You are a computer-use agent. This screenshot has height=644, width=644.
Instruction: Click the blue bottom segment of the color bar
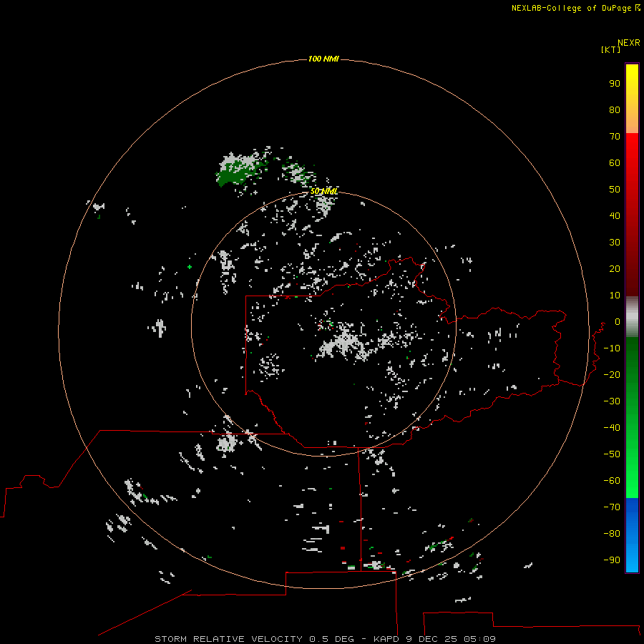[632, 535]
